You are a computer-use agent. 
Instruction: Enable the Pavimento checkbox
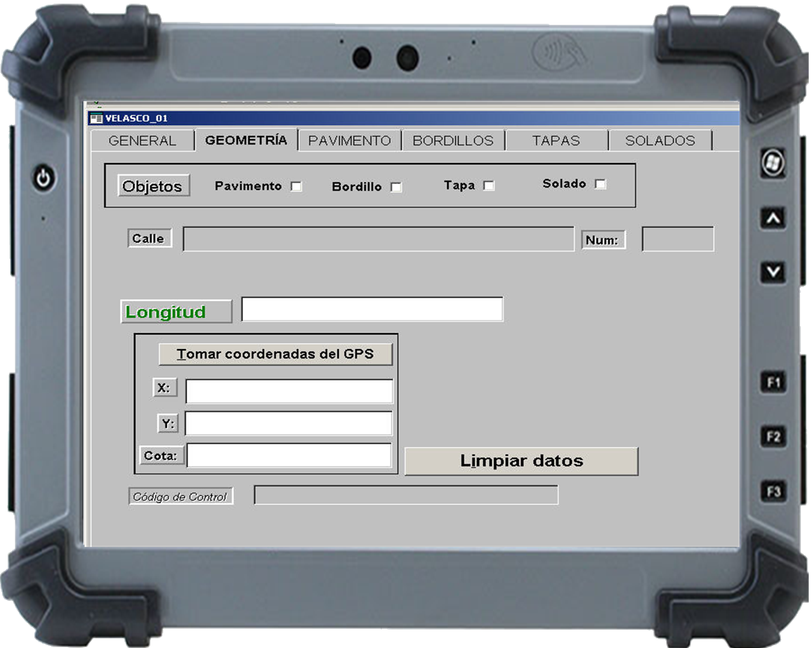(x=296, y=187)
